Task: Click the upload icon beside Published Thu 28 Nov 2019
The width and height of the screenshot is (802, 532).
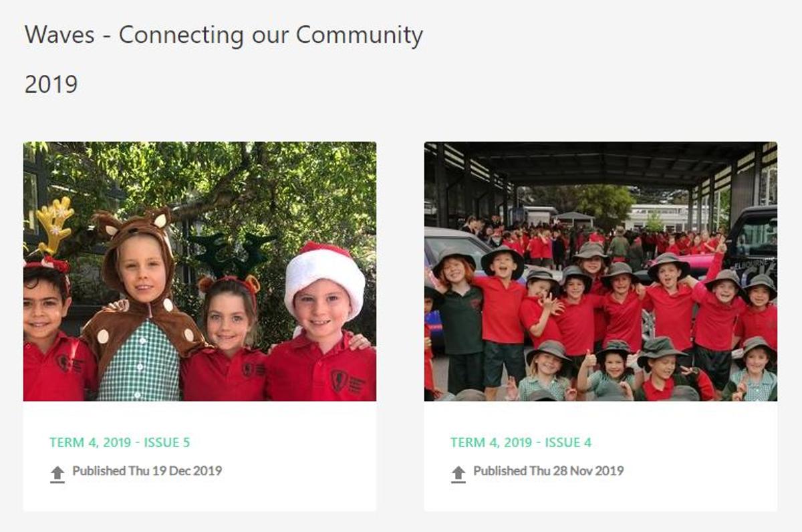Action: (458, 474)
